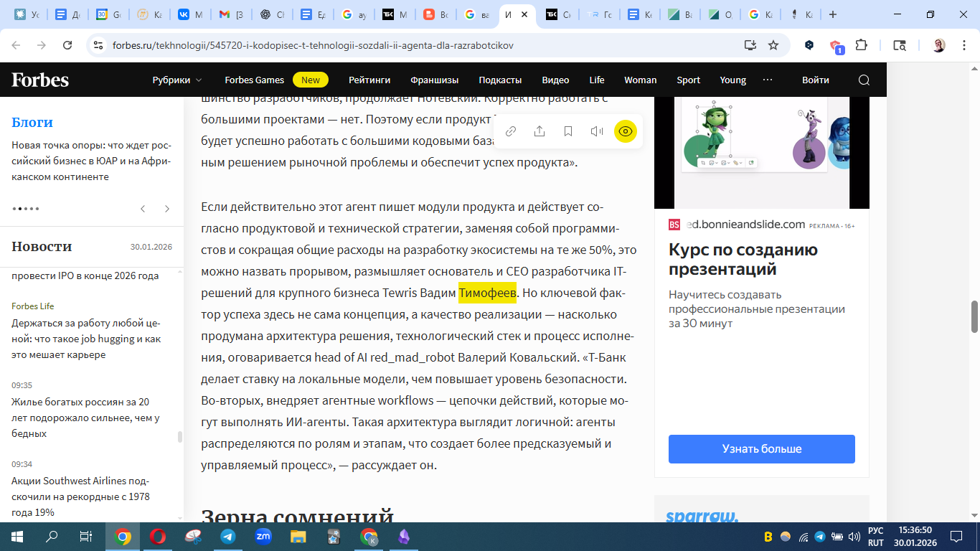
Task: Close the active Forbes tab
Action: click(x=525, y=14)
